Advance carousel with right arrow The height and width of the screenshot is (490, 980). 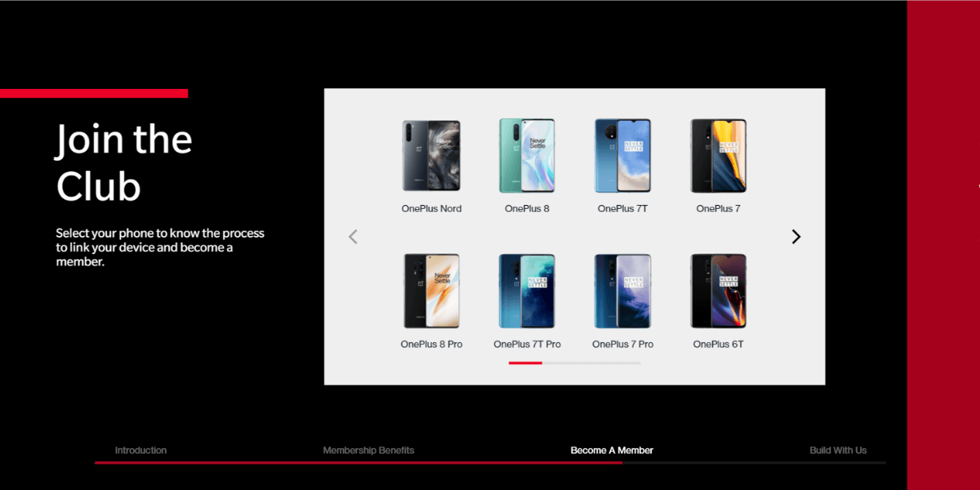click(x=795, y=236)
